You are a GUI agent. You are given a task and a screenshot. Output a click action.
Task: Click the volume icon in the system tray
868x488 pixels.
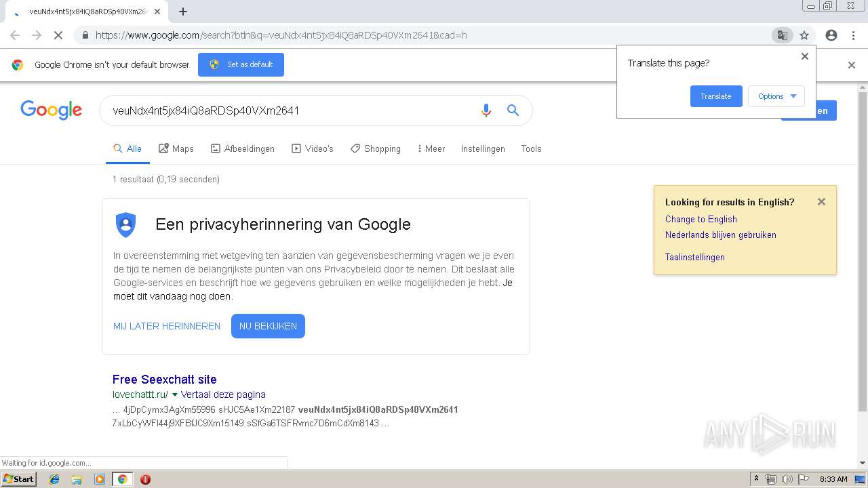tap(787, 479)
